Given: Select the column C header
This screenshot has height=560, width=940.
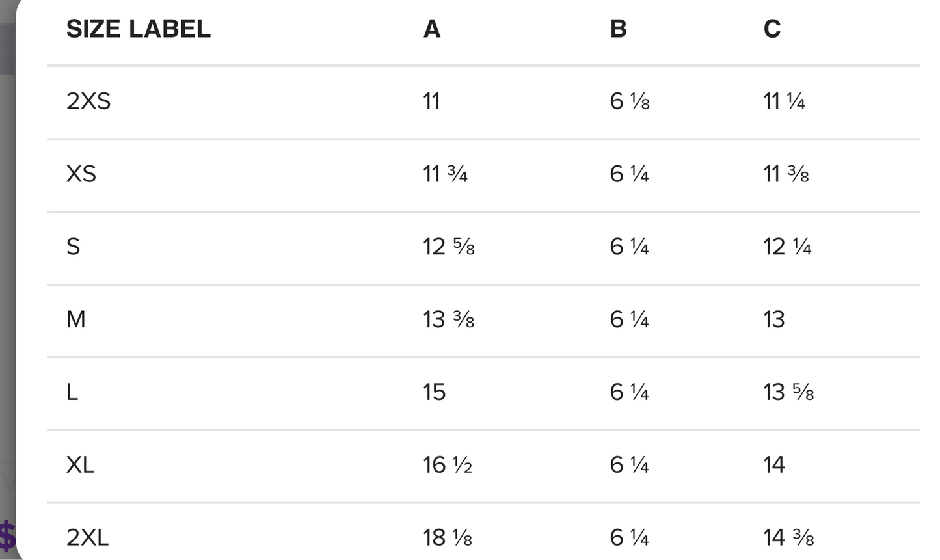Looking at the screenshot, I should click(772, 29).
